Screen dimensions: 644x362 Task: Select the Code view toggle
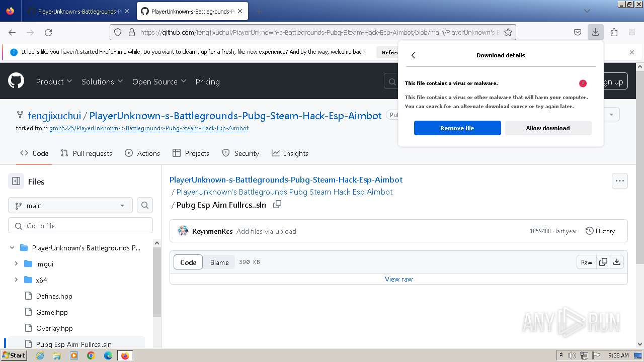tap(188, 262)
